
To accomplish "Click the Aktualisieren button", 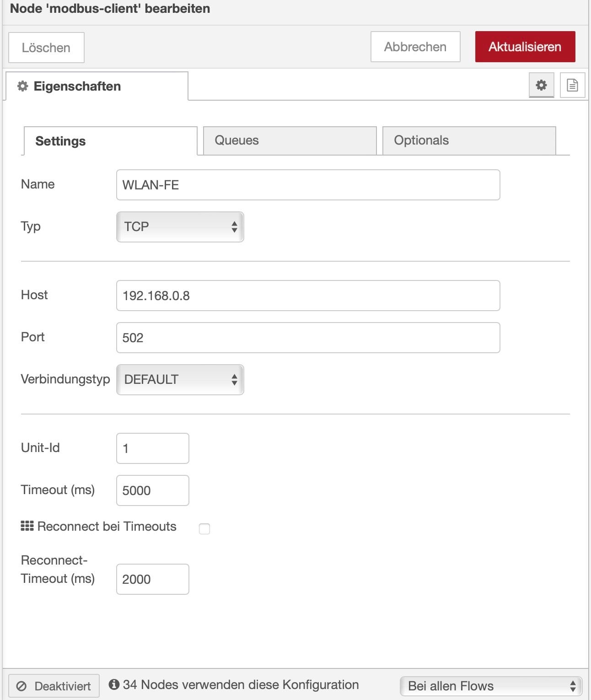I will pyautogui.click(x=525, y=47).
